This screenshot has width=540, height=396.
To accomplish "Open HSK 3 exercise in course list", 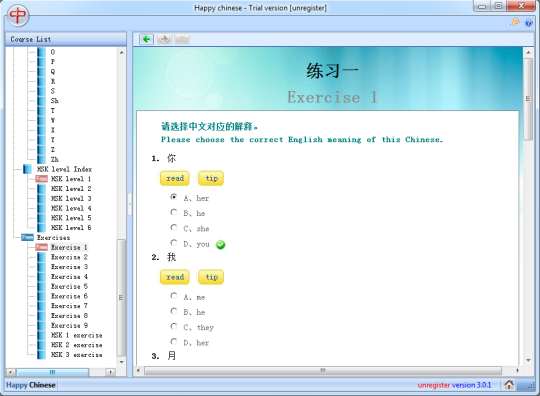I will click(76, 355).
